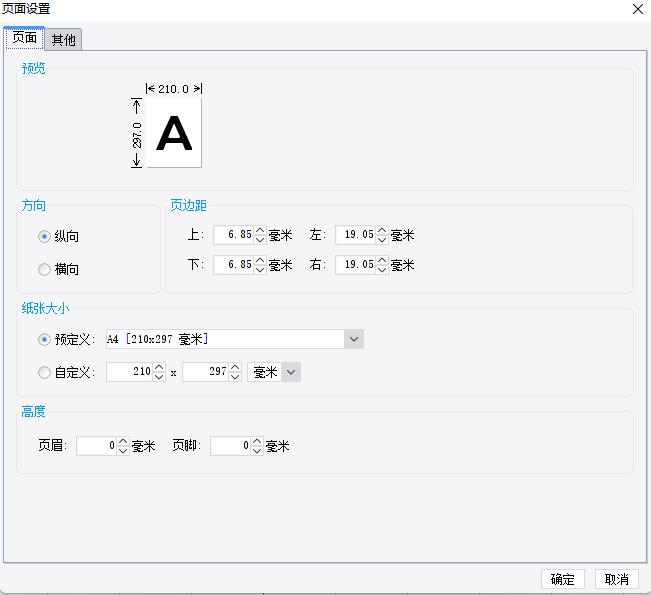Click the custom height 297 field
651x595 pixels.
tap(206, 372)
